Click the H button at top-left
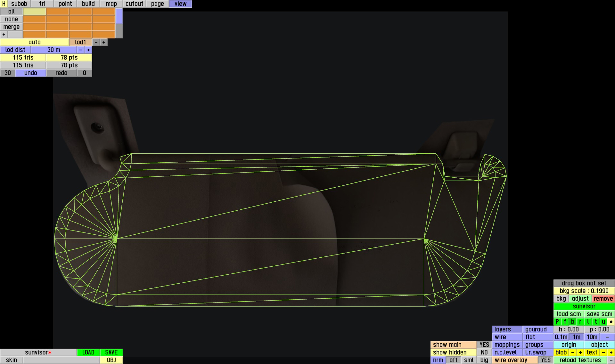 pyautogui.click(x=4, y=4)
